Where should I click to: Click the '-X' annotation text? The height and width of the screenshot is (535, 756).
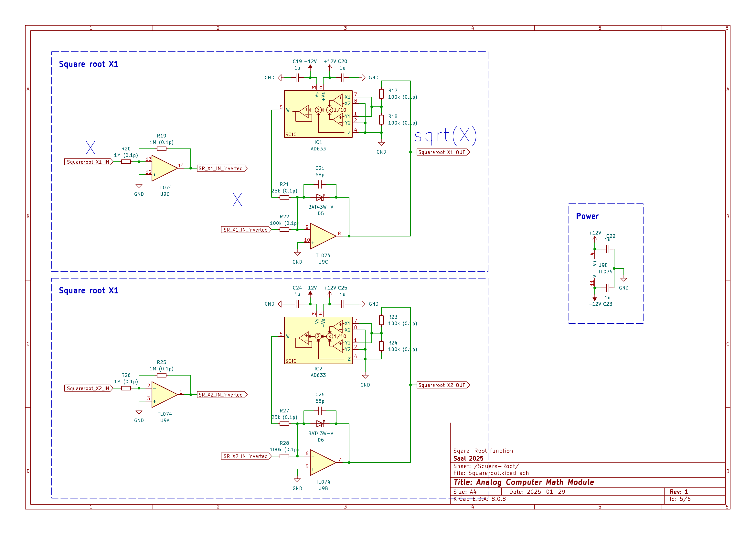[x=230, y=200]
